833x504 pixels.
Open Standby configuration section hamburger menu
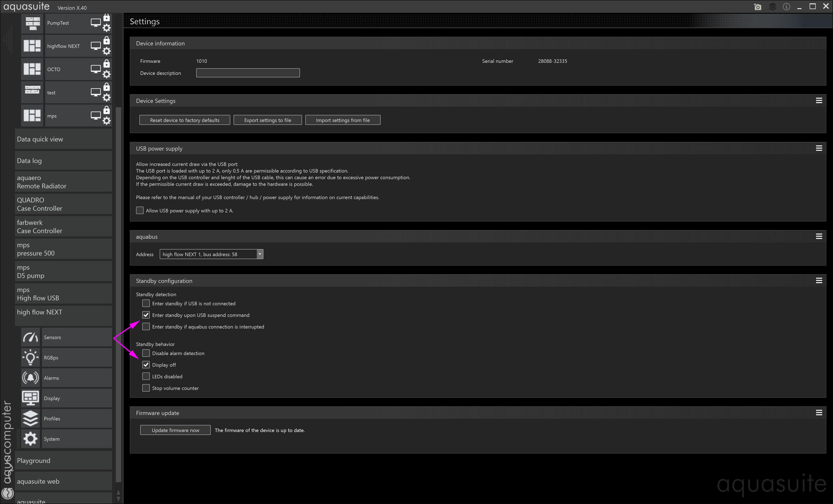(819, 281)
